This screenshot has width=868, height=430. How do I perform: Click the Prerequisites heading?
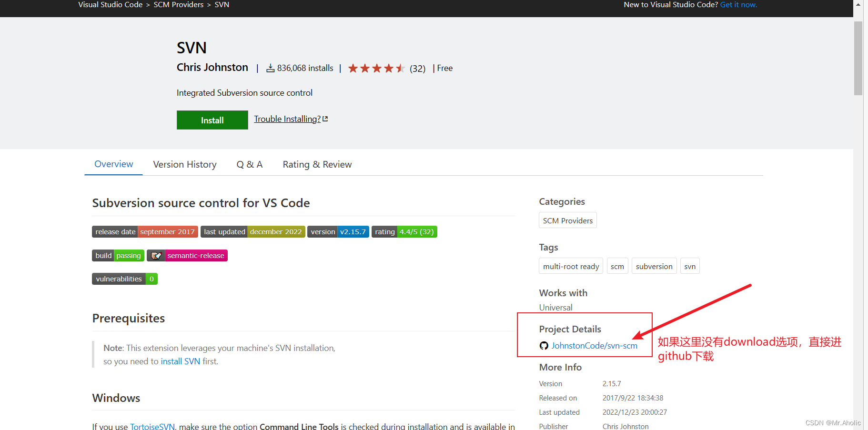point(129,318)
